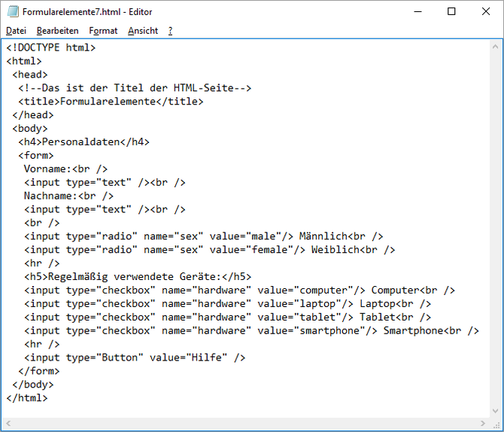Image resolution: width=504 pixels, height=432 pixels.
Task: Click the 'Vorname:<br />' line
Action: 65,169
